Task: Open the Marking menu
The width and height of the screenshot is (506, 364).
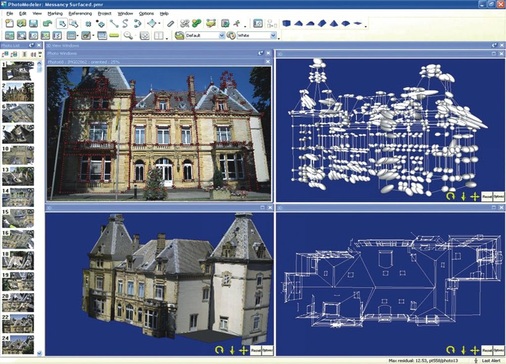Action: 55,13
